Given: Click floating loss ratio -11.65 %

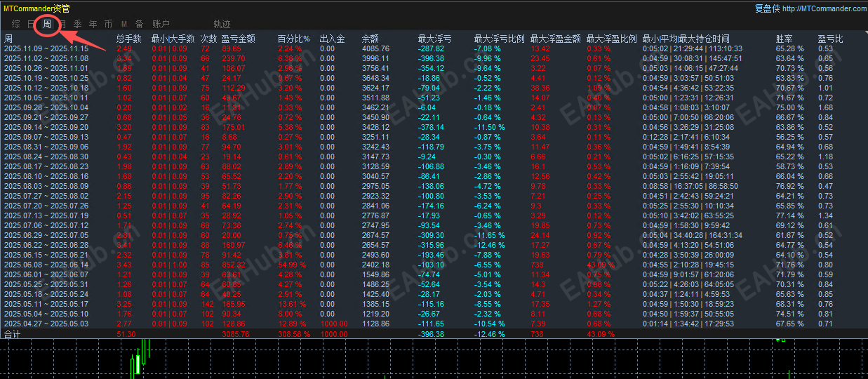Looking at the screenshot, I should tap(489, 235).
